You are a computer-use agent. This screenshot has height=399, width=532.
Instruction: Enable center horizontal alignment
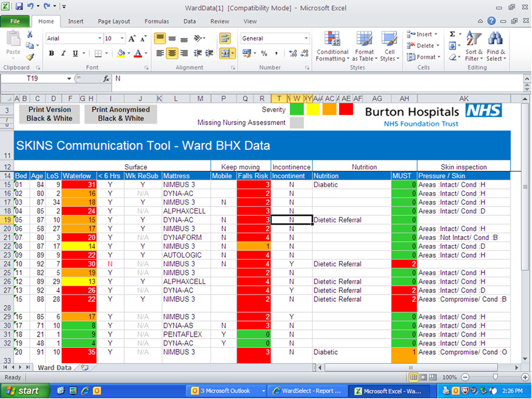(172, 54)
